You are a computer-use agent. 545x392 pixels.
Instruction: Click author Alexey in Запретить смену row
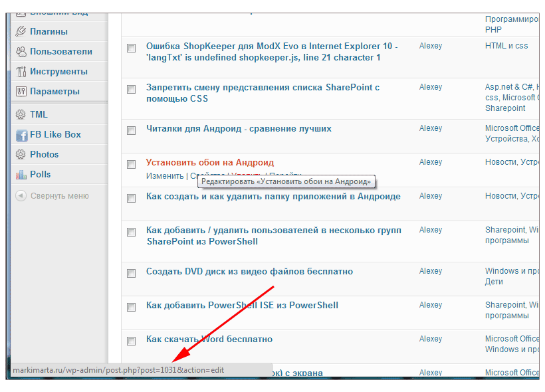[431, 87]
